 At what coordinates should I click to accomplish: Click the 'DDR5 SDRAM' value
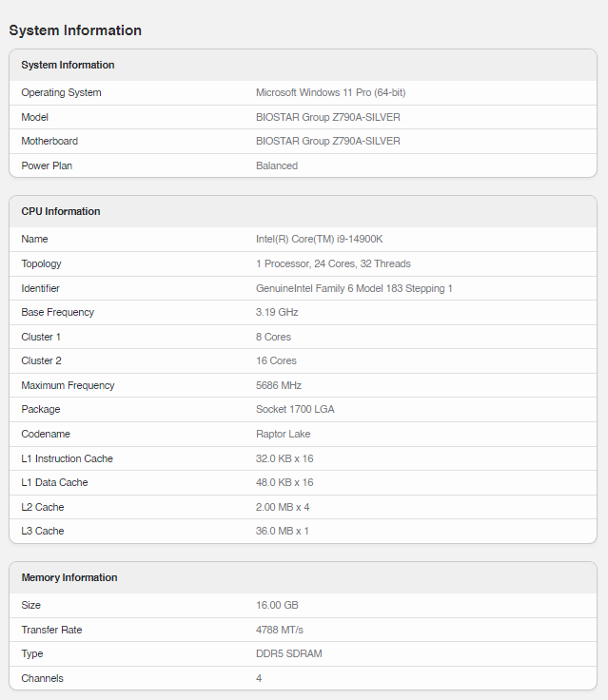pos(288,654)
